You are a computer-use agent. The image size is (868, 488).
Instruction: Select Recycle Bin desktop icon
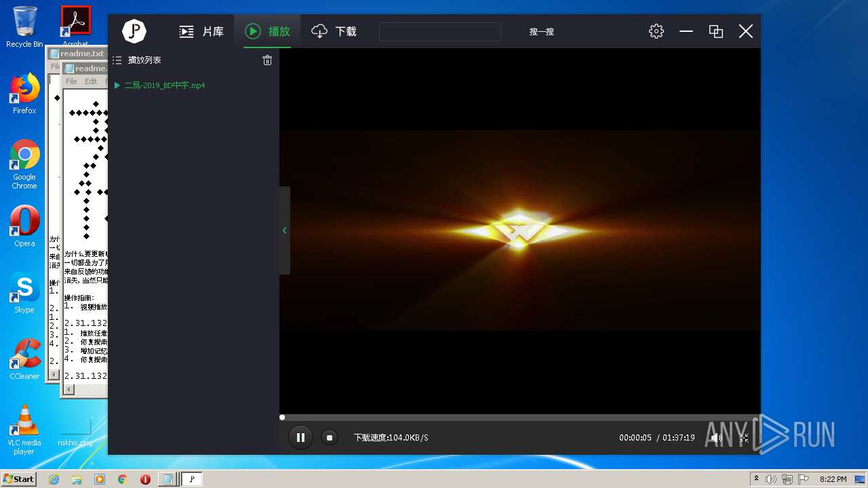coord(24,27)
